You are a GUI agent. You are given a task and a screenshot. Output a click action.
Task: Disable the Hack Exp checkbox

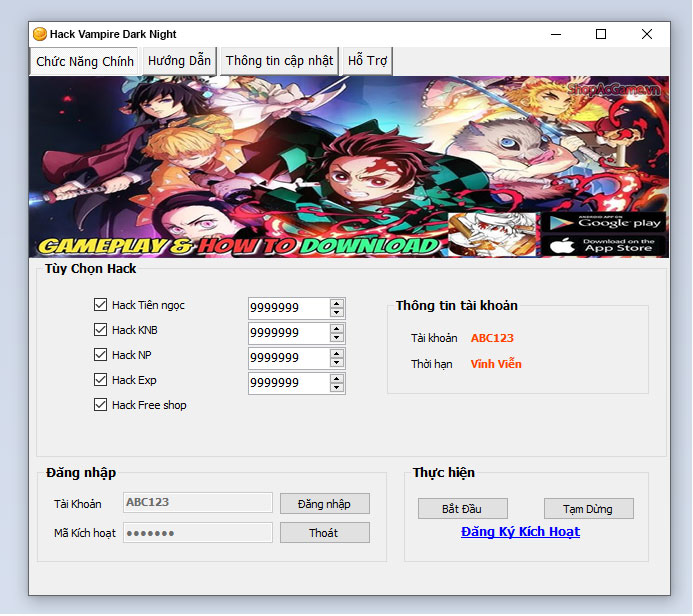100,380
